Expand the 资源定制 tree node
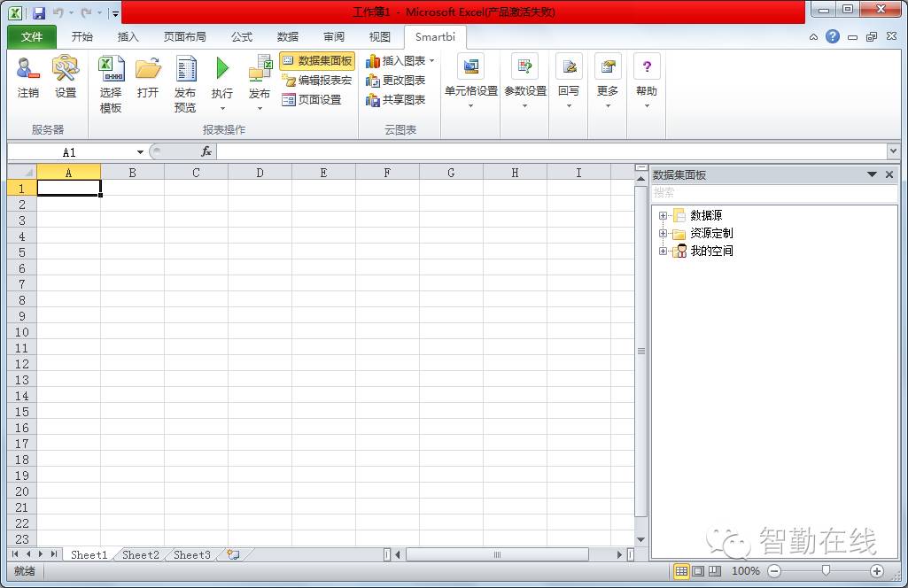Image resolution: width=908 pixels, height=588 pixels. 663,233
